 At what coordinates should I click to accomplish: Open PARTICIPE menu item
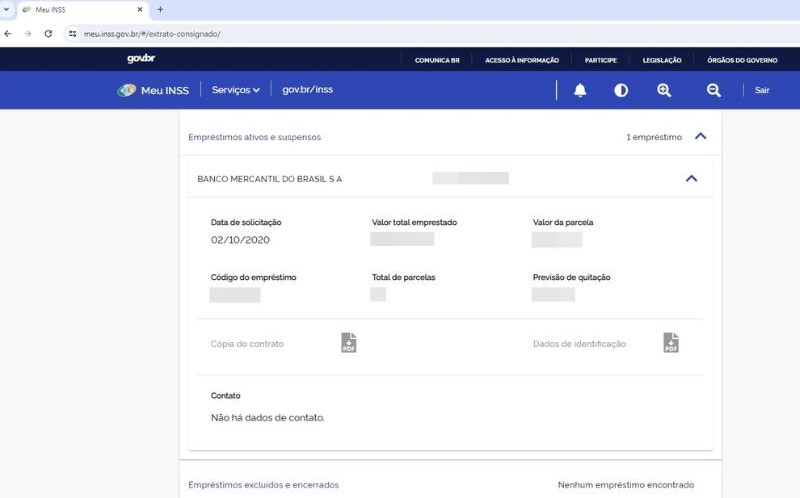coord(601,60)
